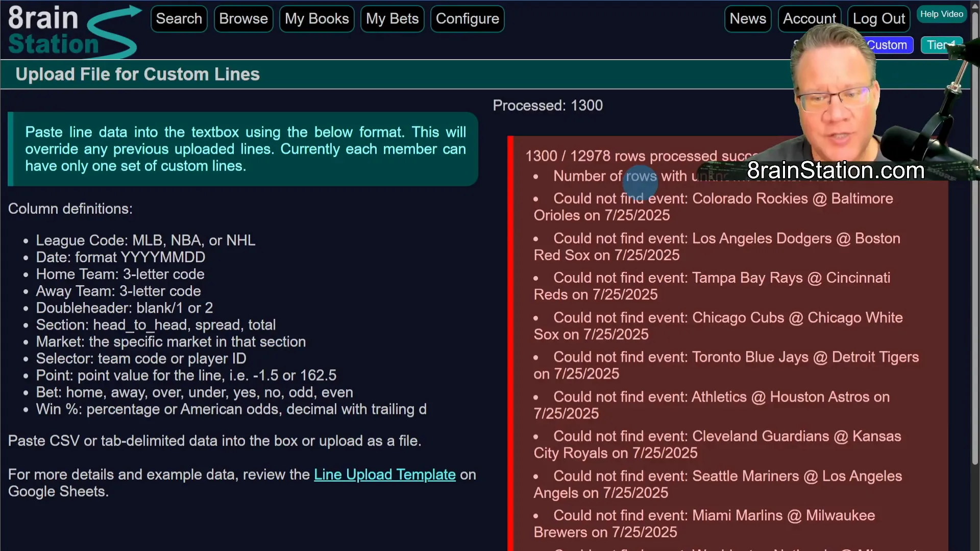This screenshot has height=551, width=980.
Task: Click the Upload File for Custom Lines heading
Action: point(137,74)
